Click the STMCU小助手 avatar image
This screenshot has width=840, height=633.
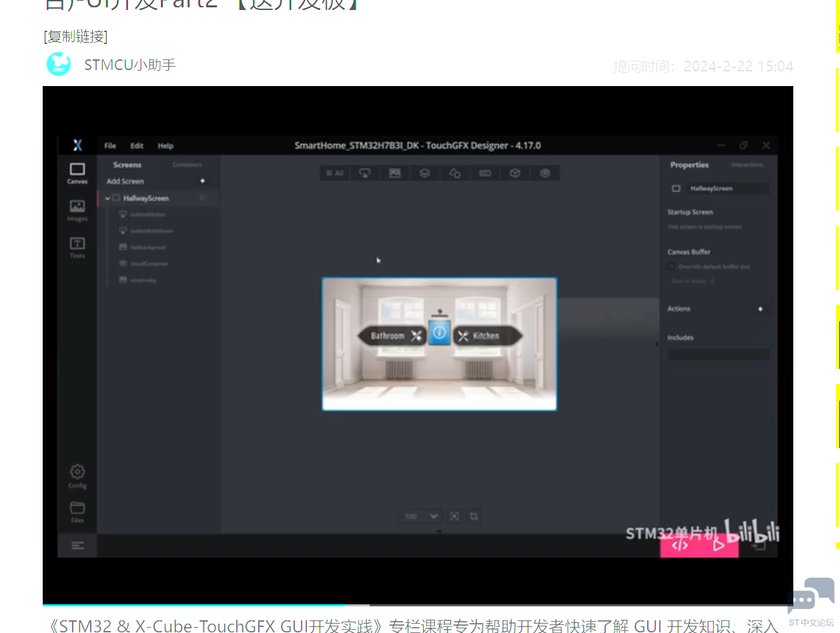[x=59, y=65]
